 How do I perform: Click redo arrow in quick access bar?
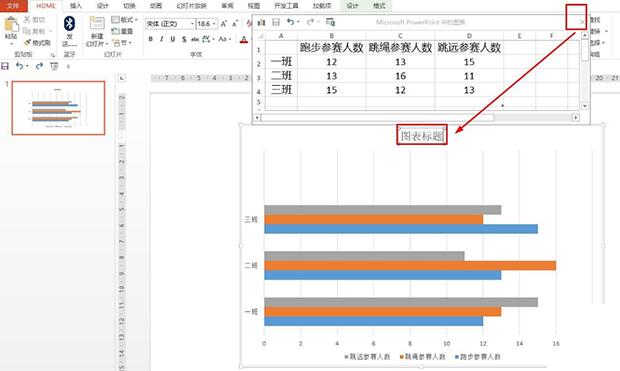click(x=39, y=66)
